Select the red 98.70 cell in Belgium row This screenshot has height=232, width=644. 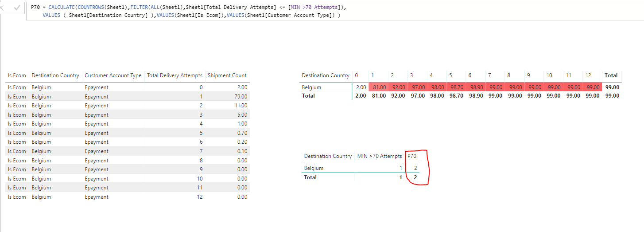pyautogui.click(x=457, y=87)
